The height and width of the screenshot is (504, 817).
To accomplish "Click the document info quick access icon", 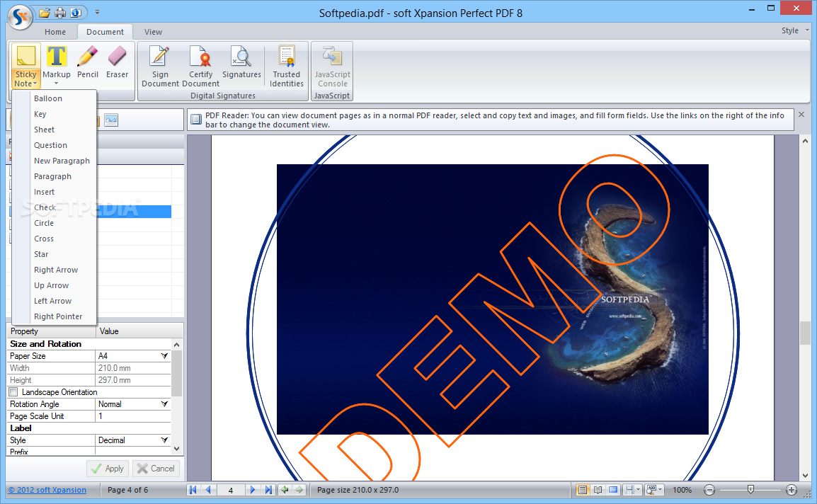I will point(76,13).
